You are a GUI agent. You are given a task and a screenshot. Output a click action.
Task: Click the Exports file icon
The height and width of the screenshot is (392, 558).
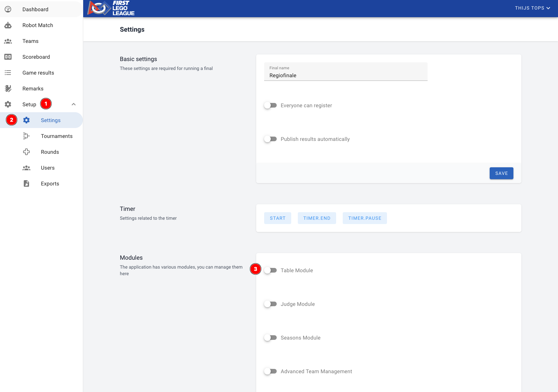click(x=26, y=184)
